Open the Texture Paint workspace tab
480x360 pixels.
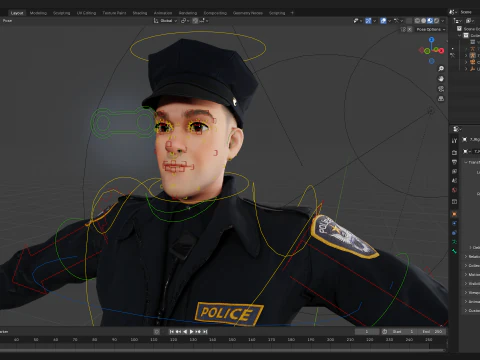coord(114,13)
